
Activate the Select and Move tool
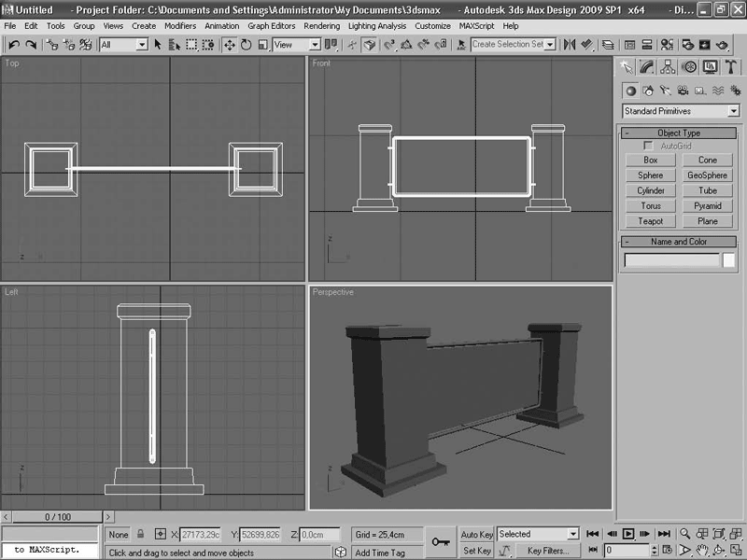230,44
